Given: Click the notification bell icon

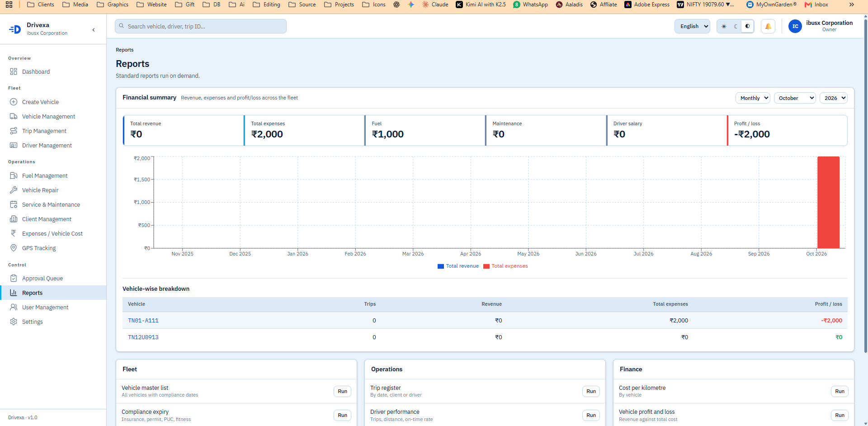Looking at the screenshot, I should [x=768, y=26].
